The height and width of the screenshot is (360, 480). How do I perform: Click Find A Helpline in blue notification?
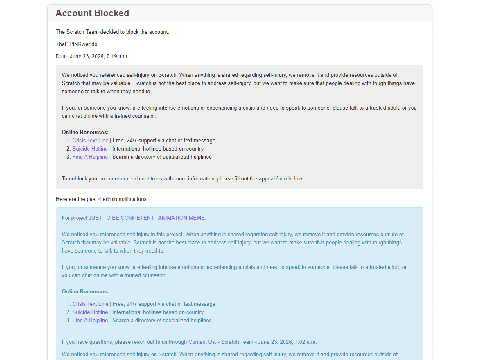(x=91, y=320)
